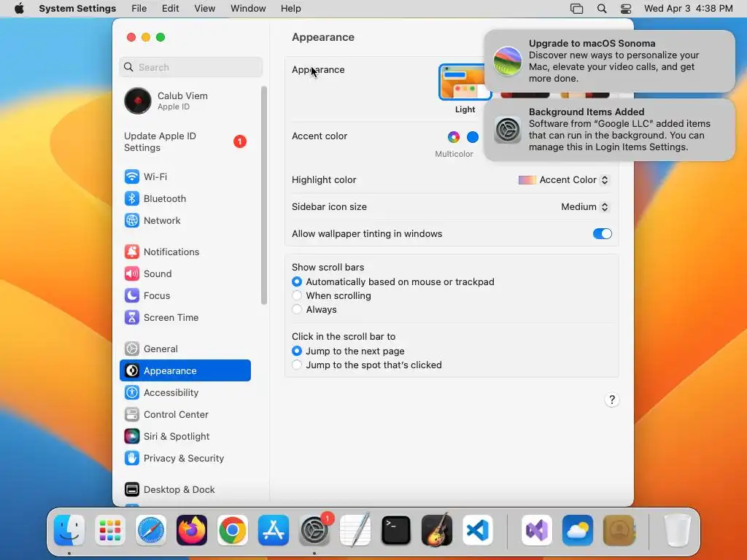Click Stage Manager icon in menu bar
Image resolution: width=747 pixels, height=560 pixels.
576,9
